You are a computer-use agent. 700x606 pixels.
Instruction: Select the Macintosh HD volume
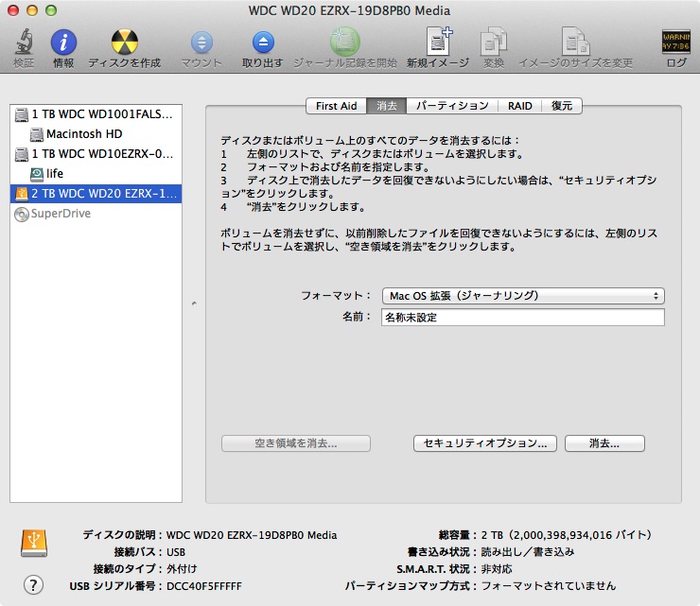pyautogui.click(x=83, y=134)
